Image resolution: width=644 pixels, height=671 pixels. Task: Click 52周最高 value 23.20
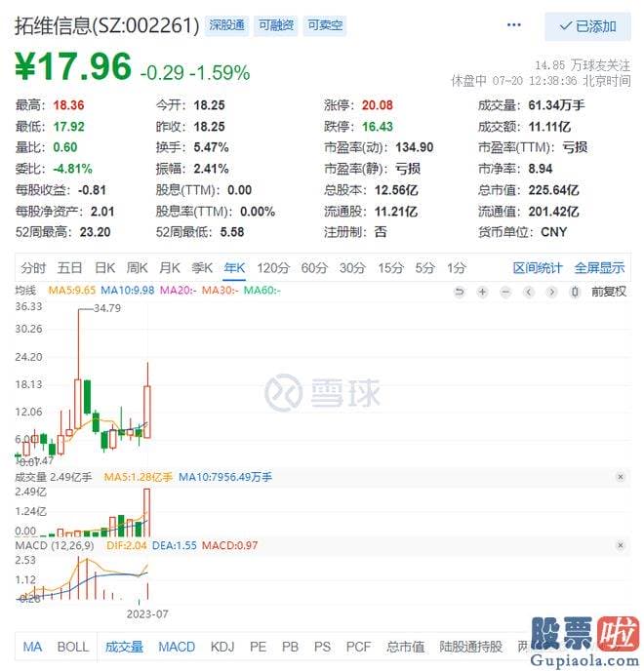point(95,232)
